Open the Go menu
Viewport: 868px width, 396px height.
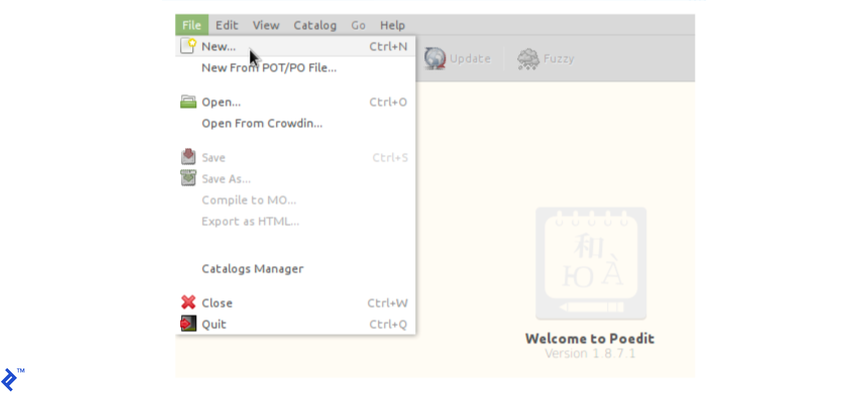(x=358, y=25)
